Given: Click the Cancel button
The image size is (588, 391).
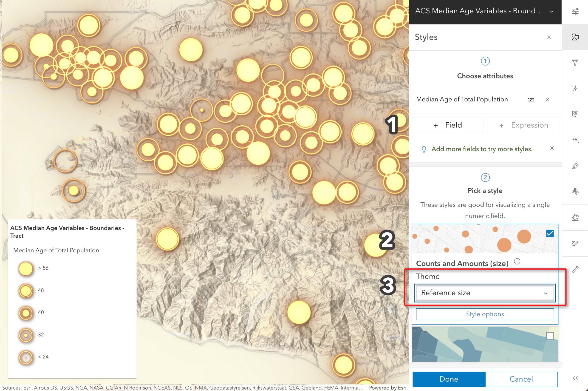Looking at the screenshot, I should coord(521,379).
